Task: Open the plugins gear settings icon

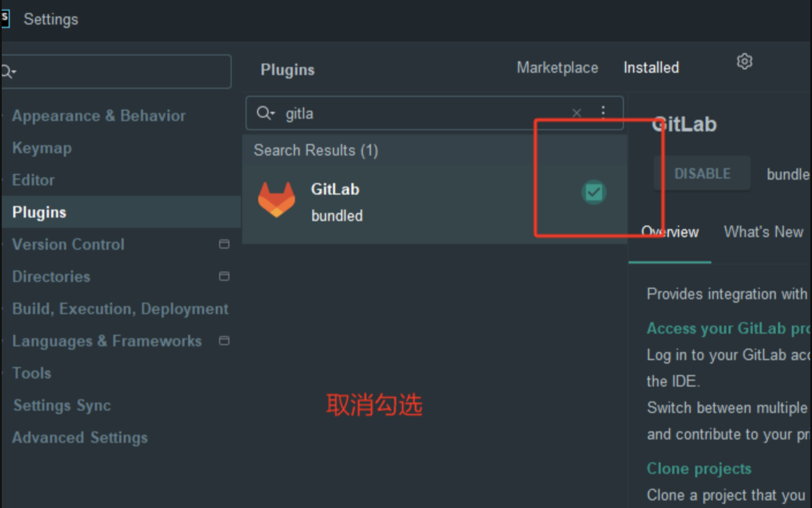Action: pos(745,61)
